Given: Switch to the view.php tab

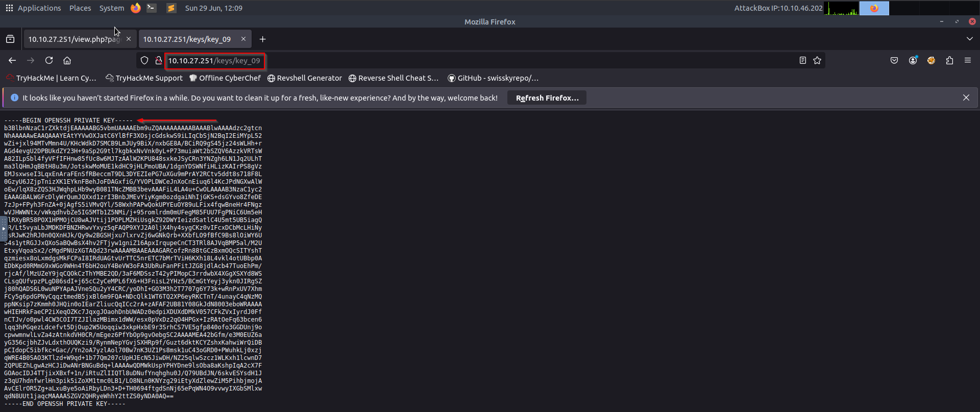Looking at the screenshot, I should (74, 39).
